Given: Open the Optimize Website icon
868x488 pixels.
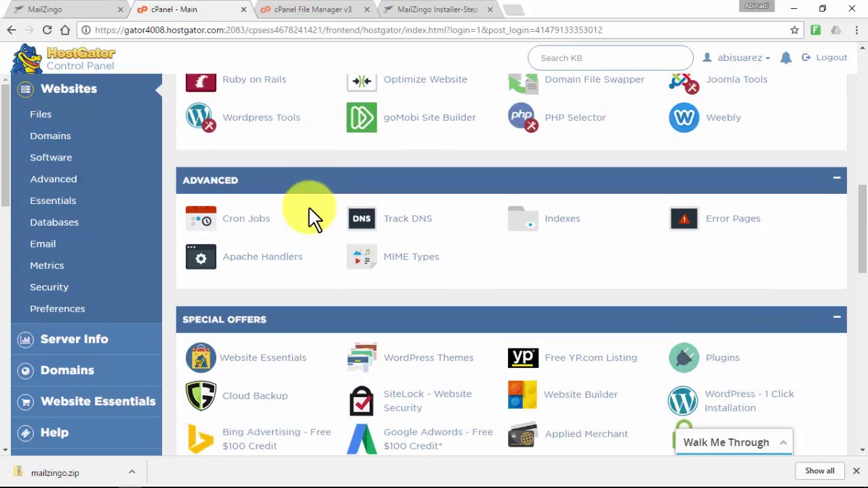Looking at the screenshot, I should tap(361, 81).
